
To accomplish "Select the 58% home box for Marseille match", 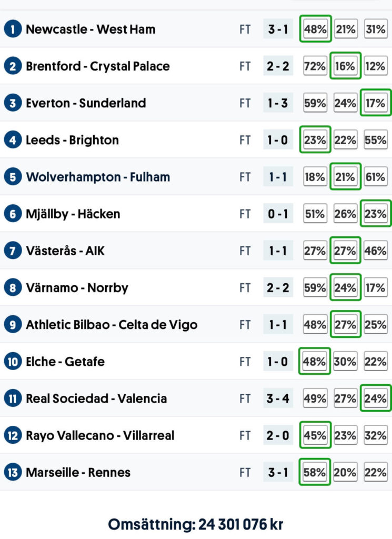I will coord(315,472).
